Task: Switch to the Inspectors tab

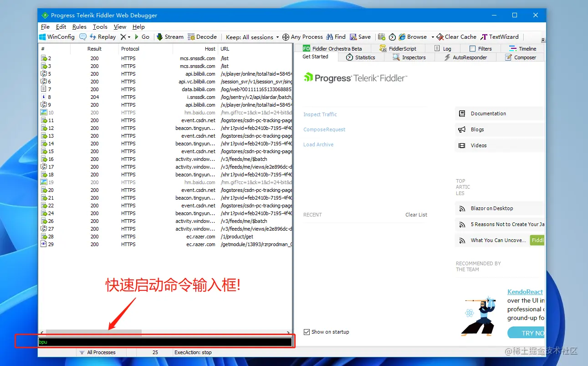Action: click(x=409, y=57)
